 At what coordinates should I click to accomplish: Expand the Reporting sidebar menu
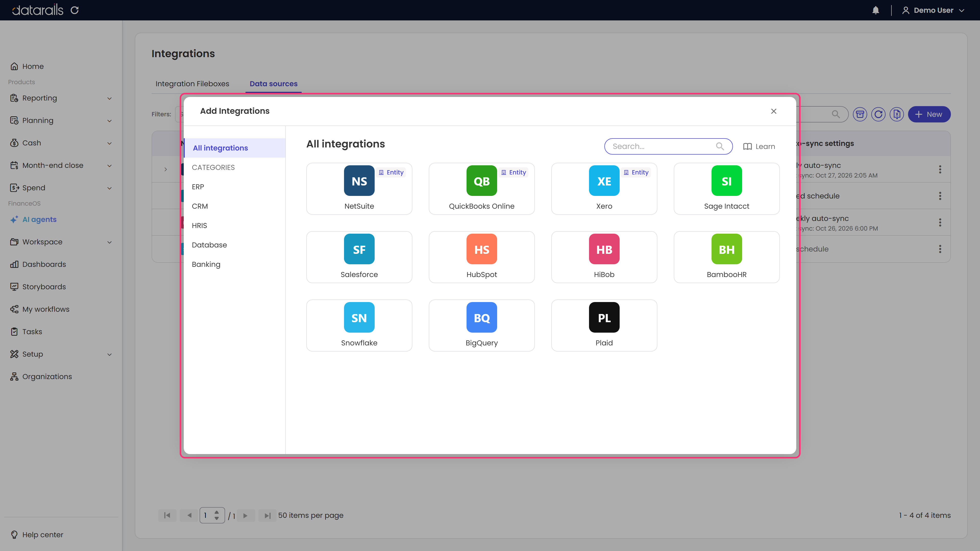pos(61,98)
